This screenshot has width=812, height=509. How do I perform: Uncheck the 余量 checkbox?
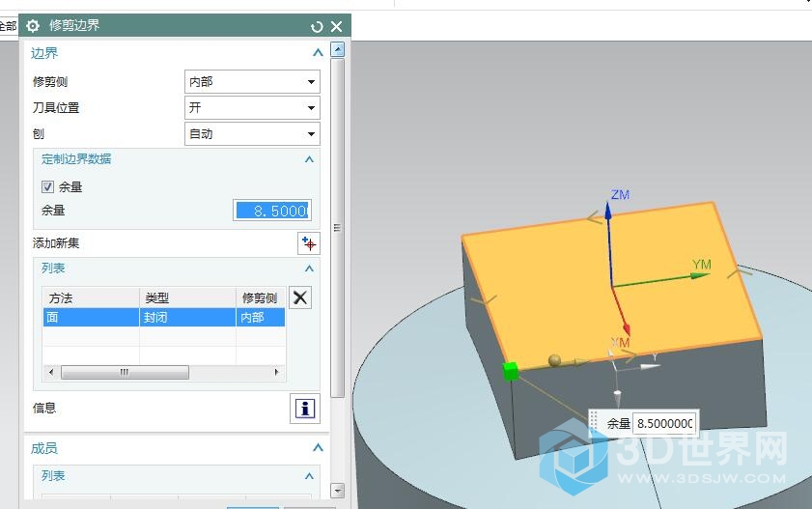pyautogui.click(x=47, y=186)
